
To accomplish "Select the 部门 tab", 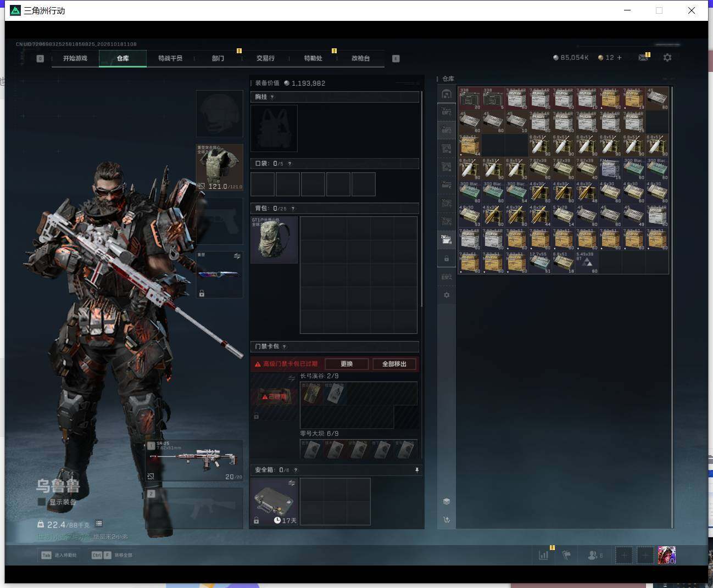I will pyautogui.click(x=218, y=58).
